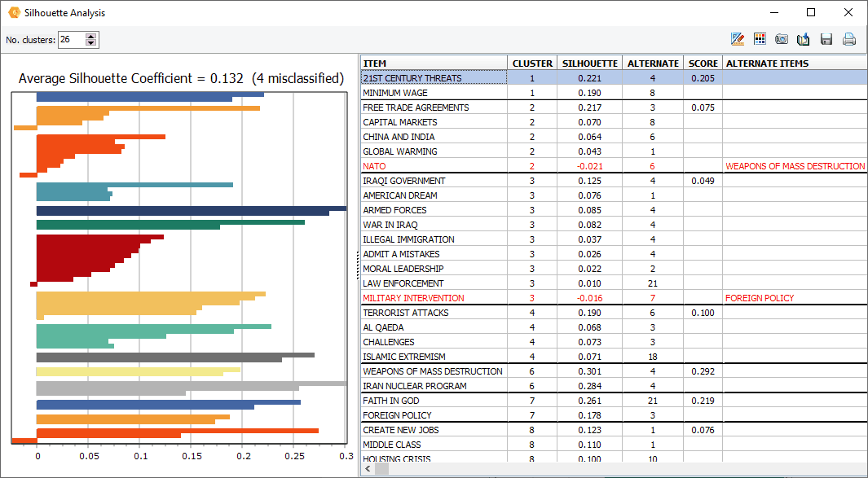868x478 pixels.
Task: Click the book with arrow icon
Action: coord(804,39)
